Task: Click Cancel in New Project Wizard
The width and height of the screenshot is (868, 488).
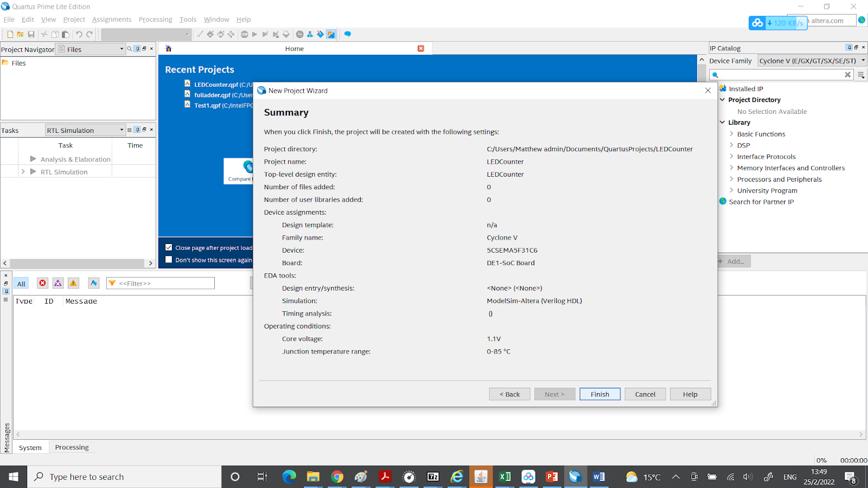Action: click(645, 394)
